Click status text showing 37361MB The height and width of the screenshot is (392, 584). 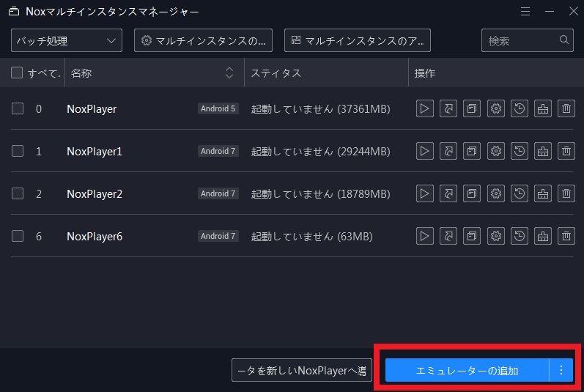(x=321, y=109)
